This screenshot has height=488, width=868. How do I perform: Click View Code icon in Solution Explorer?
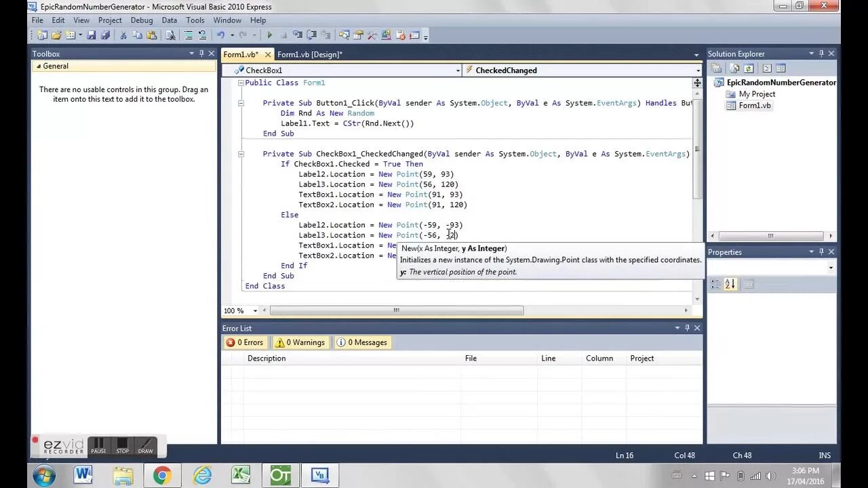coord(767,68)
